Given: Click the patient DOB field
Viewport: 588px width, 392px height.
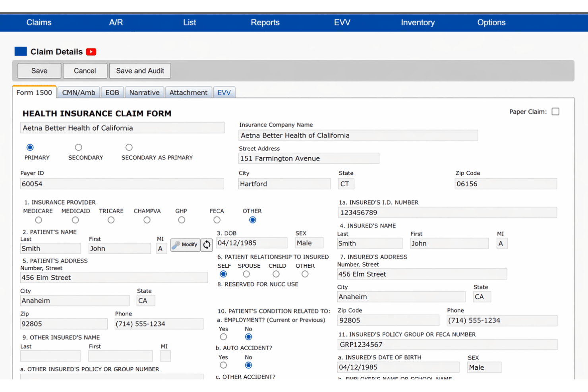Looking at the screenshot, I should coord(252,243).
